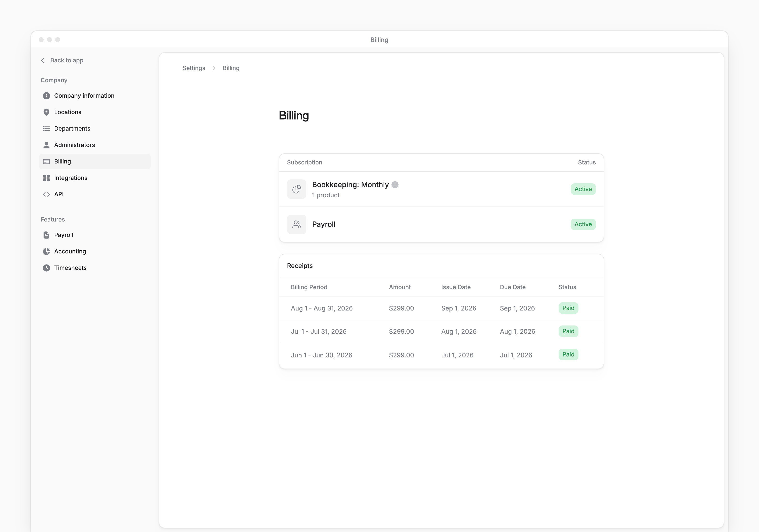Click the Billing credit card icon
The height and width of the screenshot is (532, 759).
point(46,162)
